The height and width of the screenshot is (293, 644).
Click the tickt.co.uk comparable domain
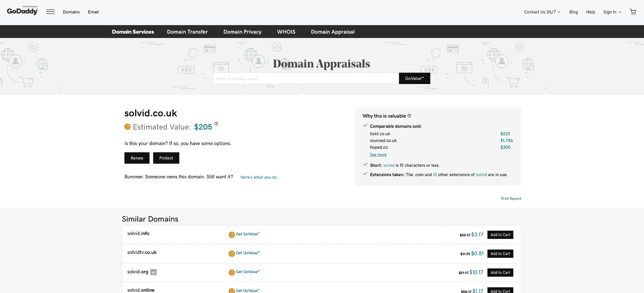click(x=380, y=134)
